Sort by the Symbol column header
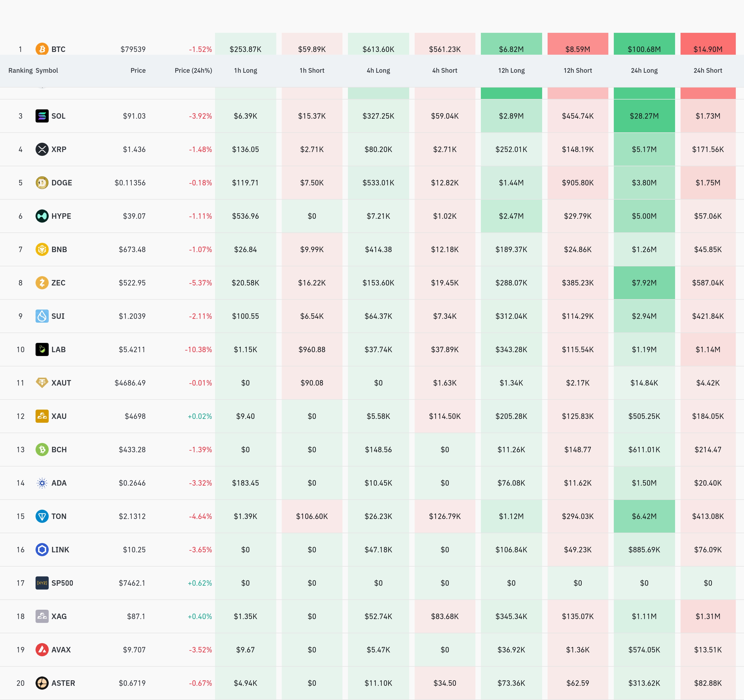 click(47, 70)
